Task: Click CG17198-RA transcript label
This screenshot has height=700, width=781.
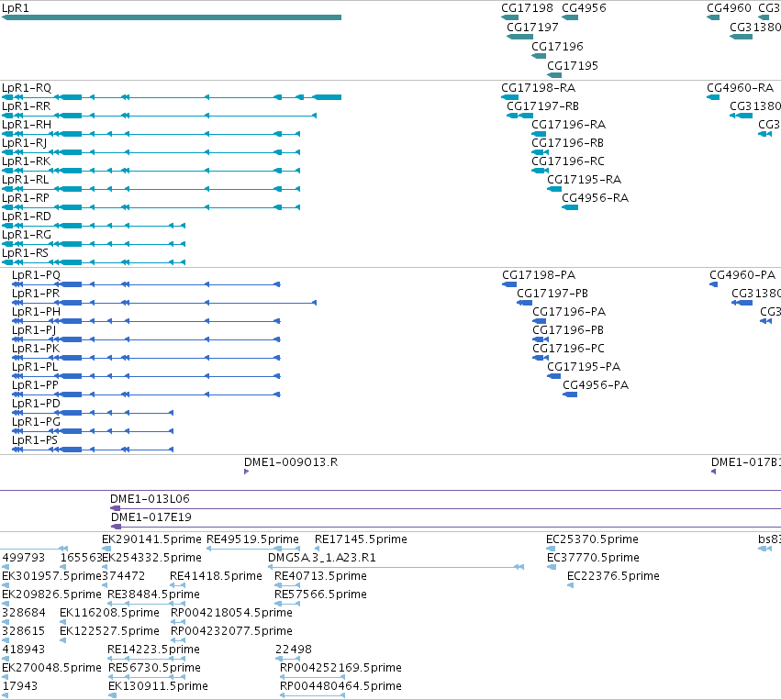Action: coord(538,88)
